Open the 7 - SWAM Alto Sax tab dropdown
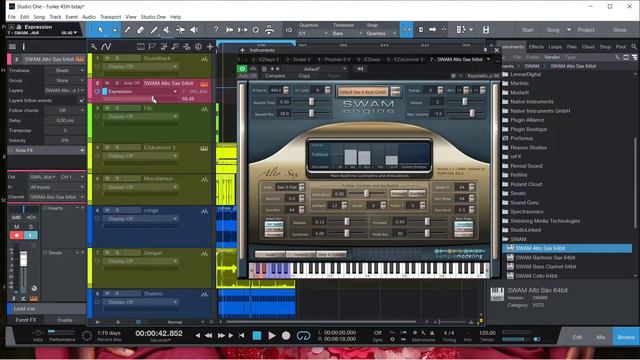640x360 pixels. point(489,60)
